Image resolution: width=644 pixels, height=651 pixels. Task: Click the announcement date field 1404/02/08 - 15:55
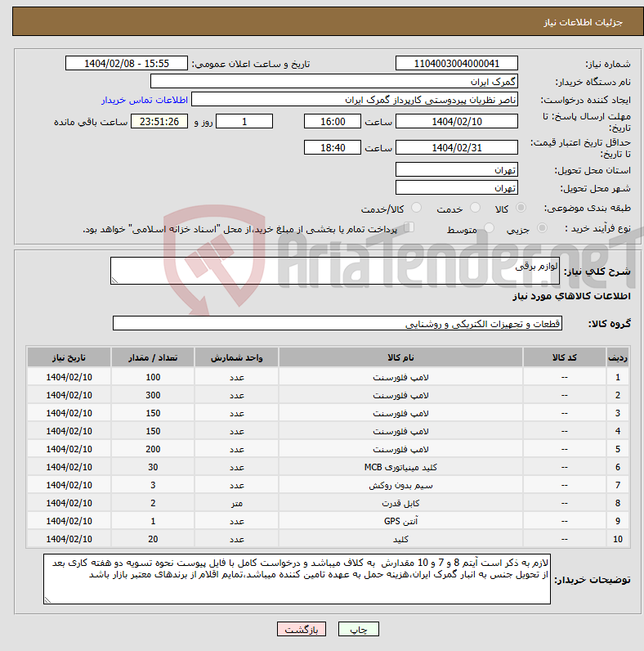[x=127, y=64]
